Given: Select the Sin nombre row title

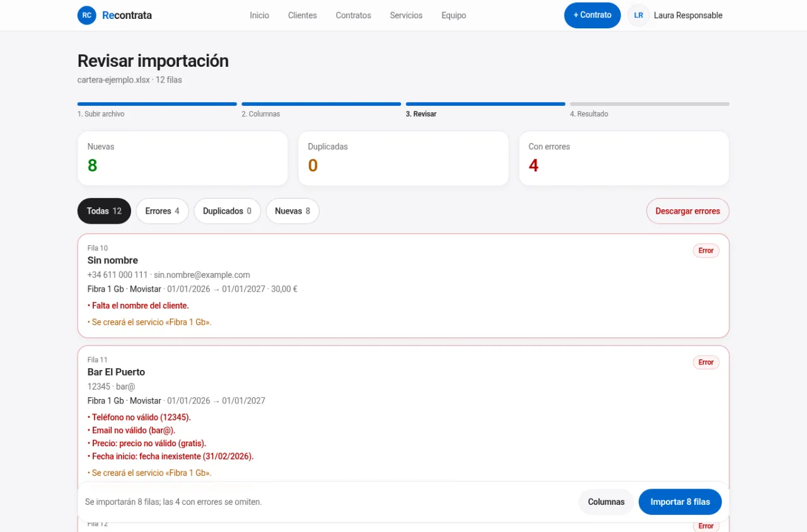Looking at the screenshot, I should [x=113, y=260].
